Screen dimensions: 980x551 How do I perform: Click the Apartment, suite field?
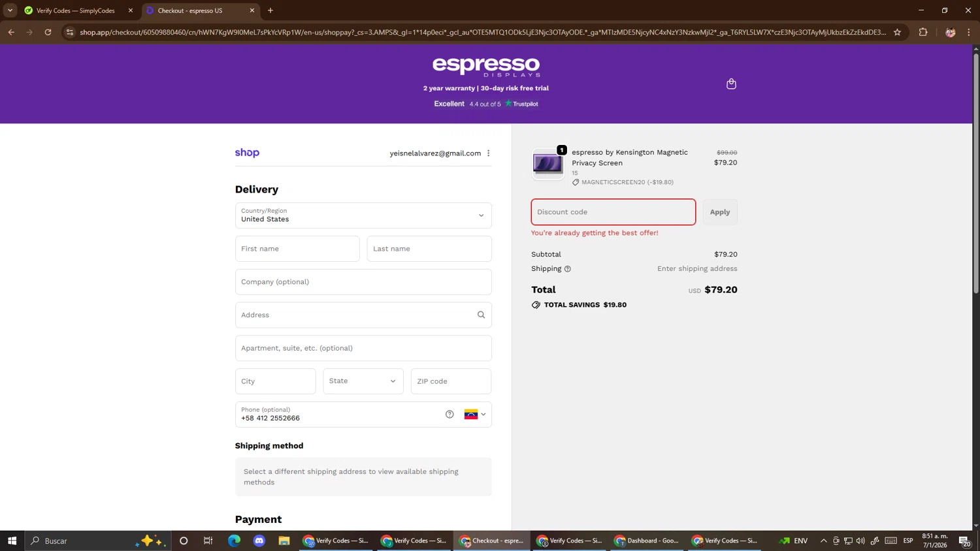(363, 348)
